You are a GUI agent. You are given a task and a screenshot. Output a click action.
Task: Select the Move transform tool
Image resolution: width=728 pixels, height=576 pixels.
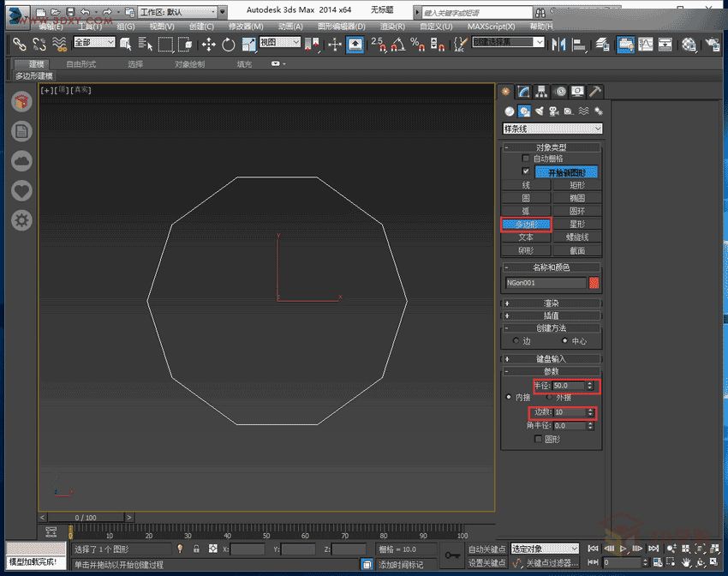tap(209, 44)
